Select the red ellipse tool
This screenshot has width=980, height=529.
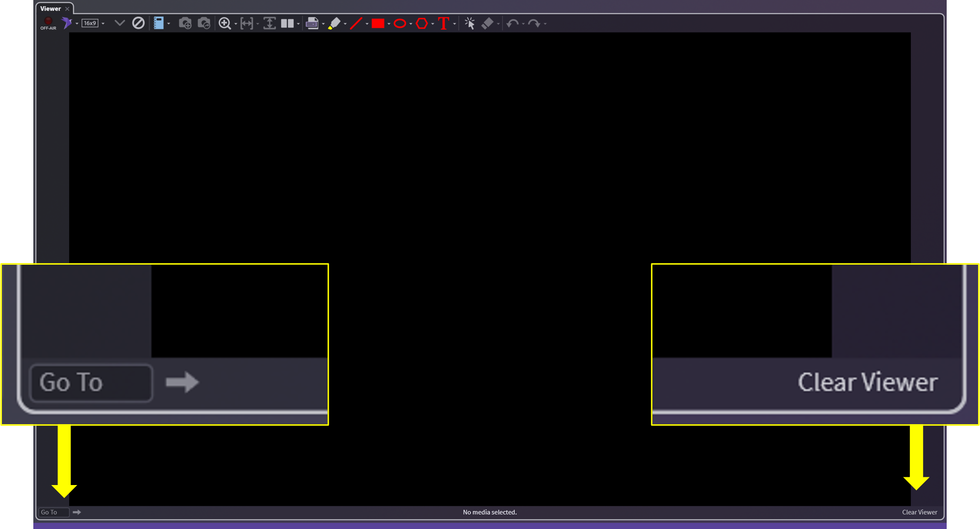point(399,23)
